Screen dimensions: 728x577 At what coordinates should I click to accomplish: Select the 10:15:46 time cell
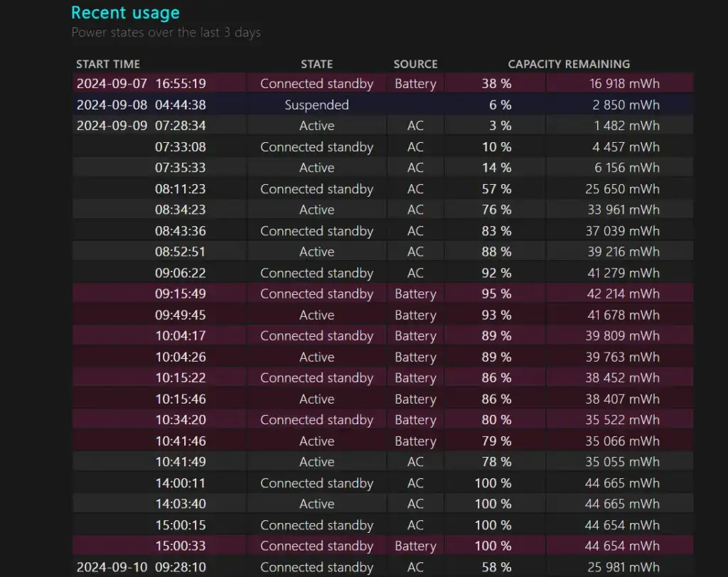pos(180,399)
